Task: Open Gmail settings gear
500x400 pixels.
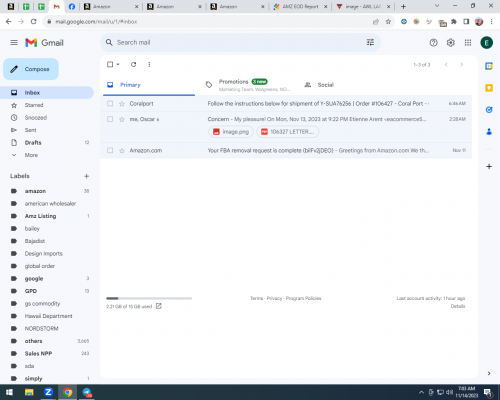Action: coord(451,43)
